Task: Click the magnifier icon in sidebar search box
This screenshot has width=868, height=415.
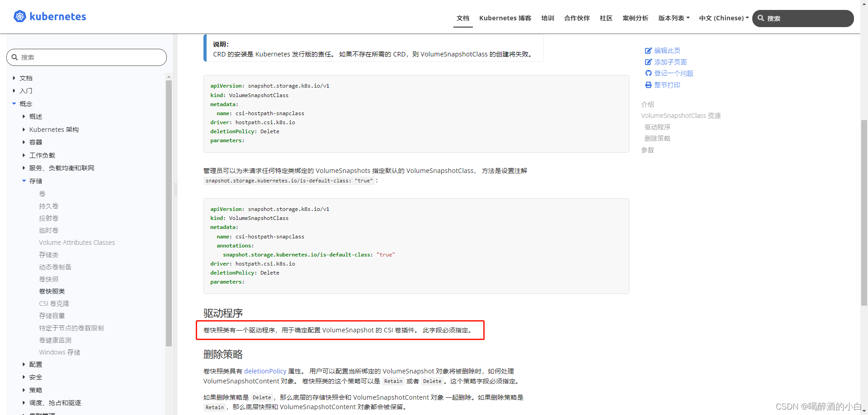Action: (15, 57)
